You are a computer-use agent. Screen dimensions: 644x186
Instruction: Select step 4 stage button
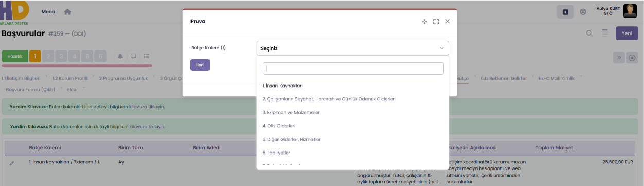tap(74, 56)
